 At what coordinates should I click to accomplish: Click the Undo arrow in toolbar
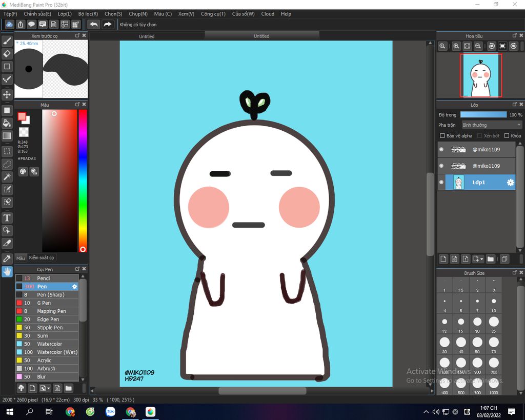[x=94, y=24]
